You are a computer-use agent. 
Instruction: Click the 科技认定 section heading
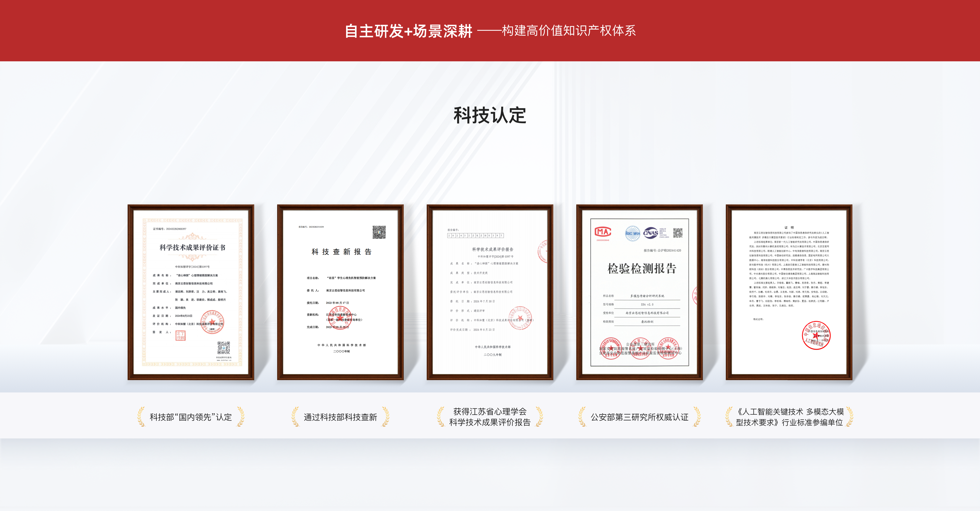(x=490, y=115)
